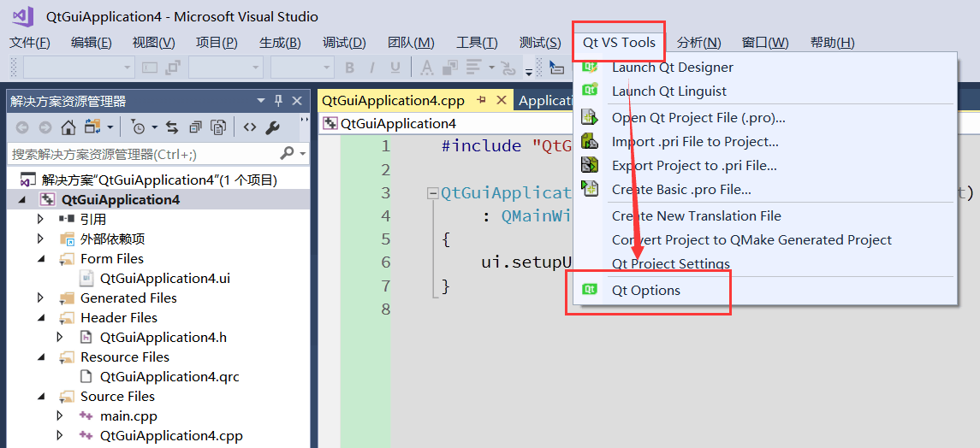The width and height of the screenshot is (980, 448).
Task: Click the Qt VS Tools menu
Action: pyautogui.click(x=620, y=43)
